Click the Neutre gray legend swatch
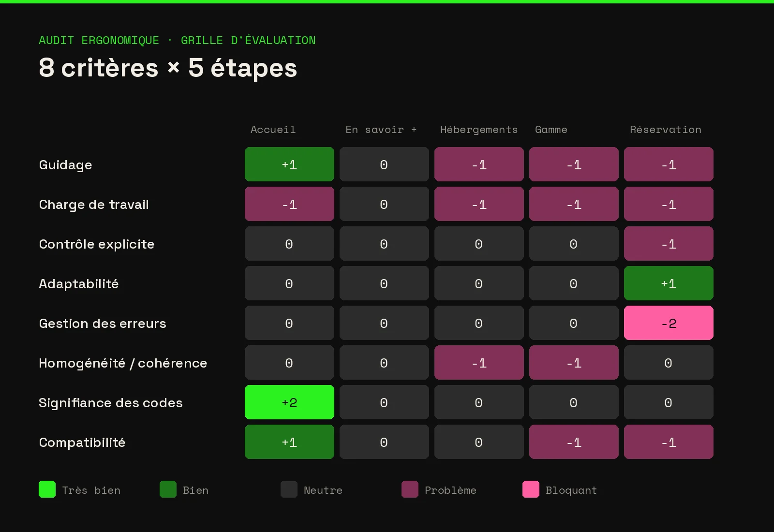 pos(289,489)
